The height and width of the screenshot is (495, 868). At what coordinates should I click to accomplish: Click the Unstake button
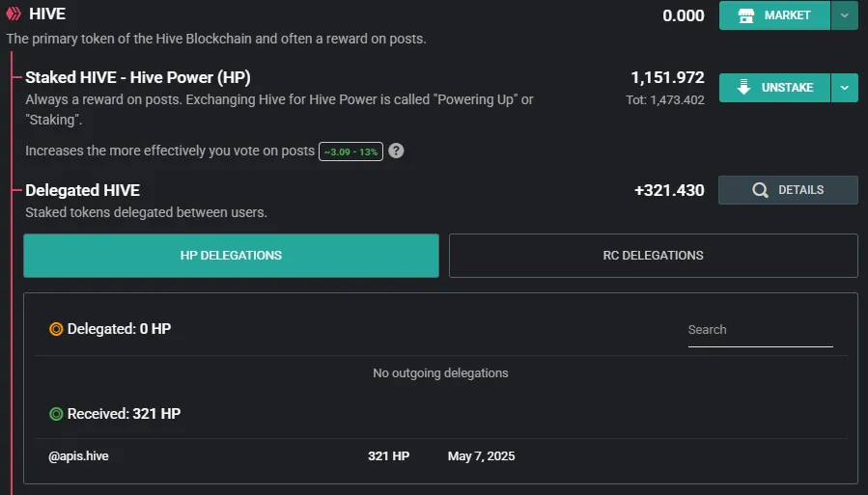774,88
